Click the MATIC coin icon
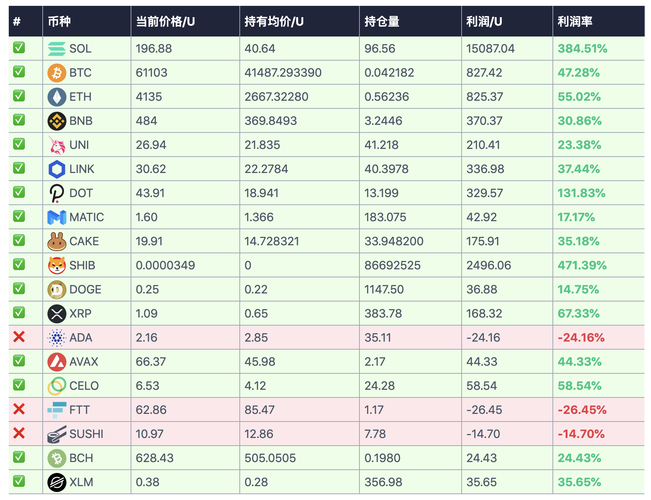 pos(56,217)
